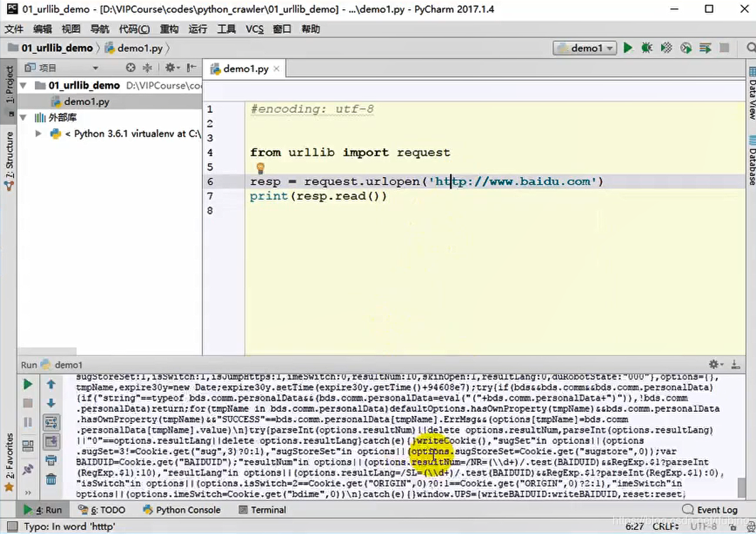The height and width of the screenshot is (534, 756).
Task: Toggle the read-only lock icon in status bar
Action: [733, 527]
